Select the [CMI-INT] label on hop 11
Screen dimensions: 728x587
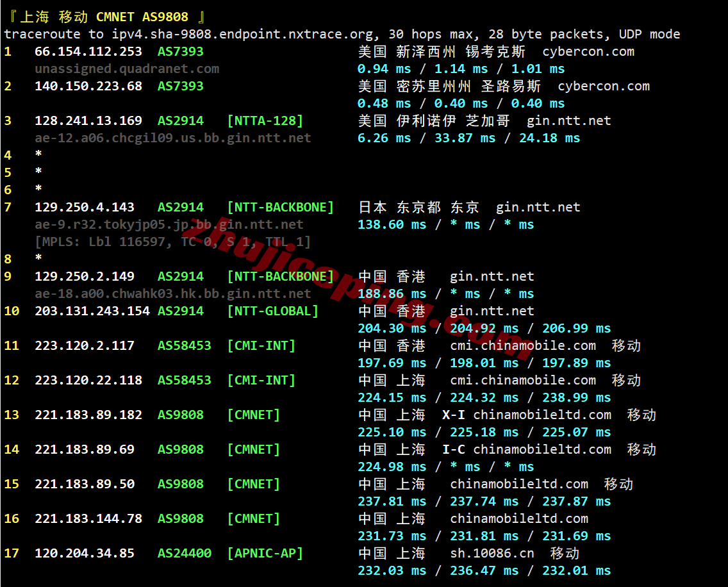261,345
